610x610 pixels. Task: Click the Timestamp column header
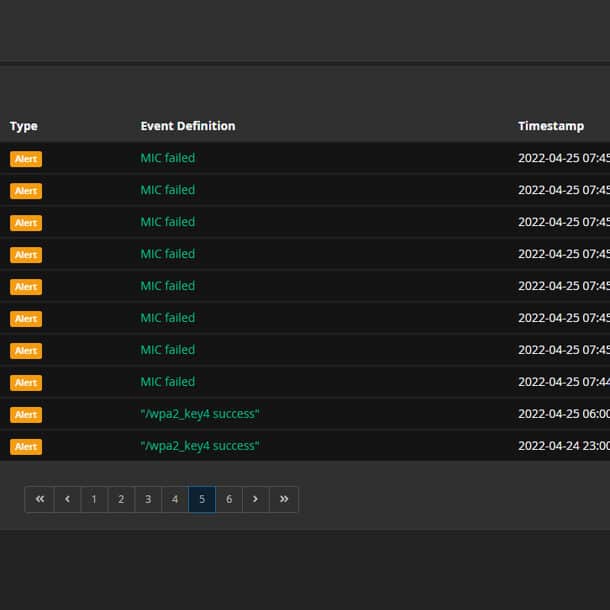click(x=551, y=126)
